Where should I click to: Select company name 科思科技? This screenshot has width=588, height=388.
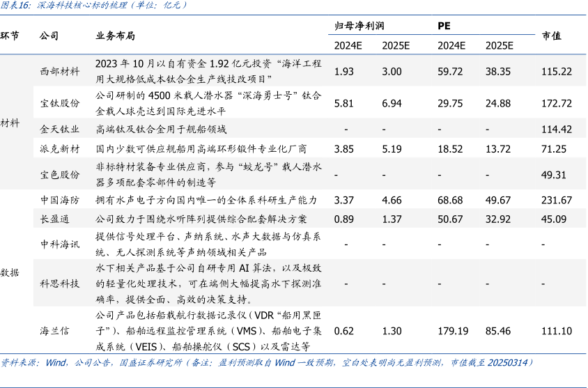tap(60, 284)
